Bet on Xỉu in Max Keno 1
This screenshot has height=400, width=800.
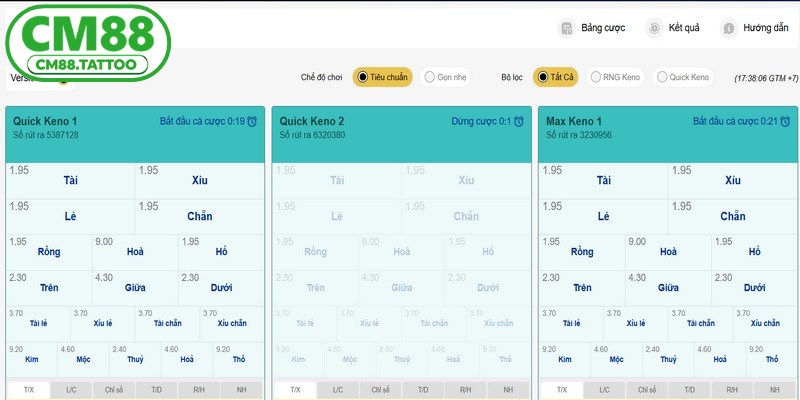pyautogui.click(x=732, y=180)
